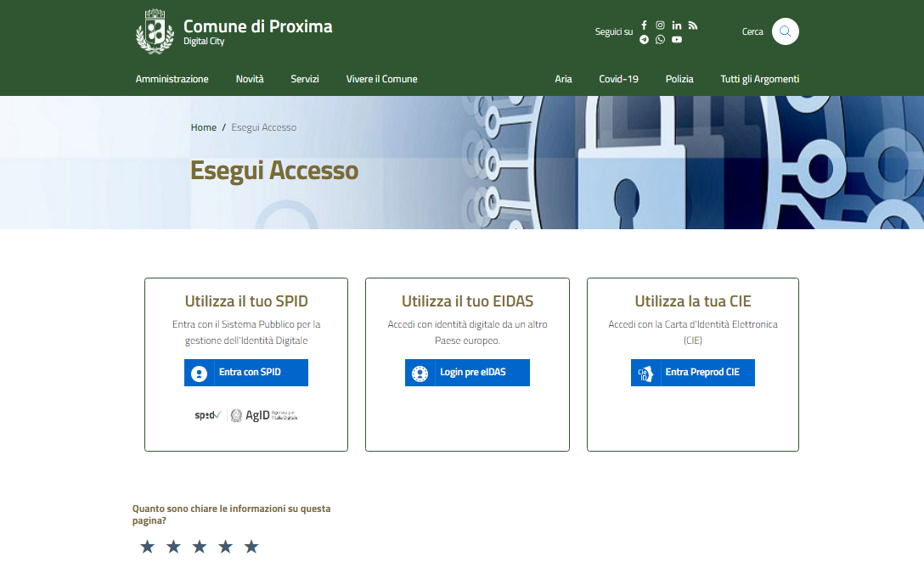
Task: Open the YouTube social icon
Action: coord(677,40)
